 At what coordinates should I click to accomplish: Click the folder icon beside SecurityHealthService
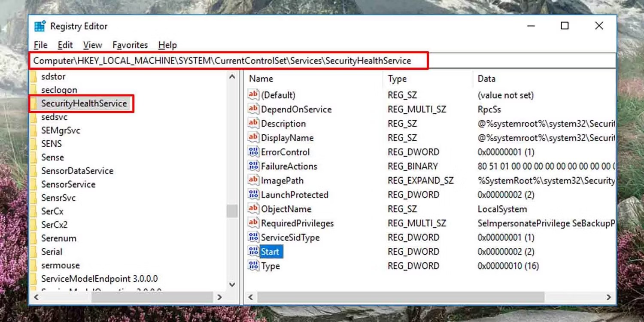(34, 103)
